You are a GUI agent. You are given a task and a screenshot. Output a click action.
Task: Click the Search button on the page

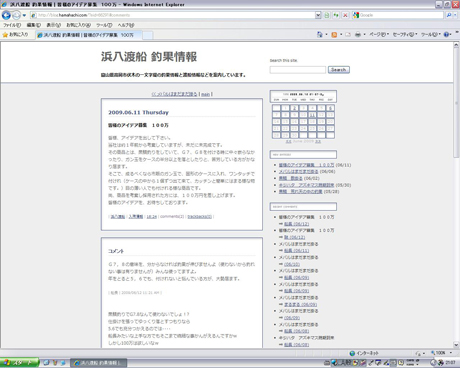click(x=339, y=70)
